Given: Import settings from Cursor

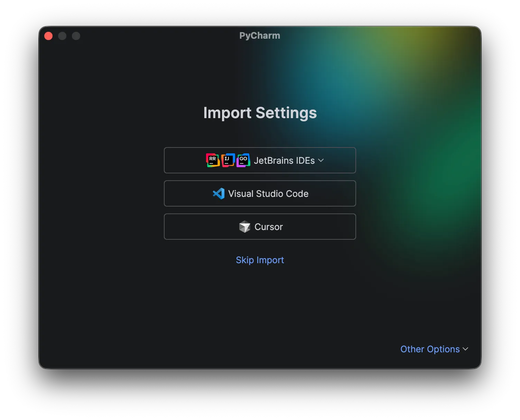Looking at the screenshot, I should point(260,227).
